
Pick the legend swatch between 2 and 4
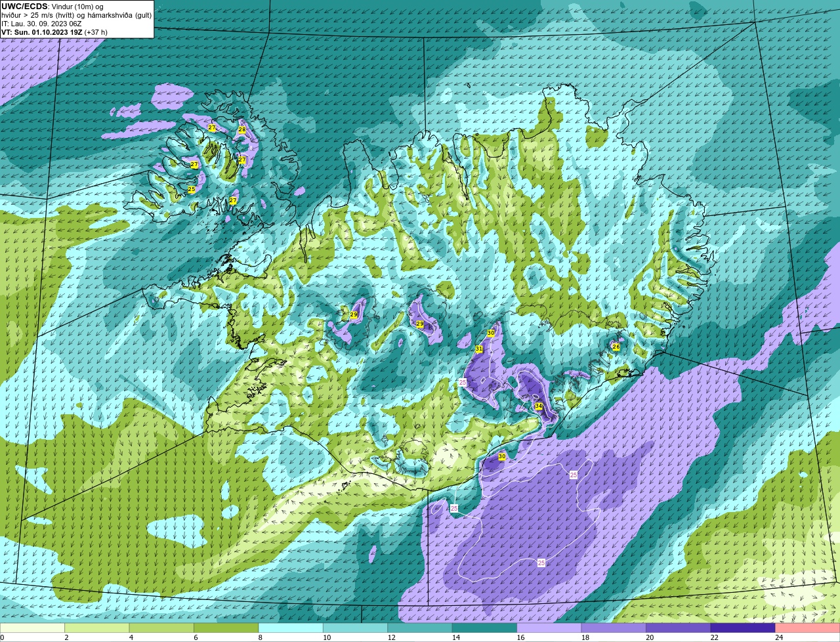click(97, 628)
